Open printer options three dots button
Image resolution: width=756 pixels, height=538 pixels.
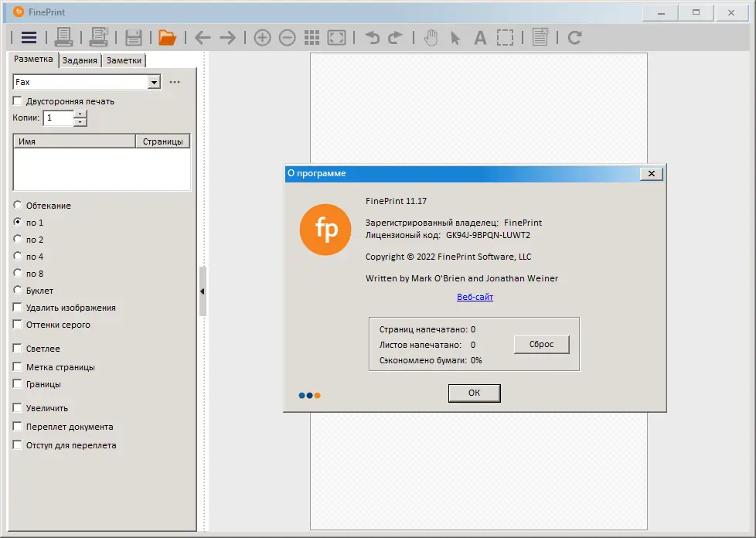(175, 82)
